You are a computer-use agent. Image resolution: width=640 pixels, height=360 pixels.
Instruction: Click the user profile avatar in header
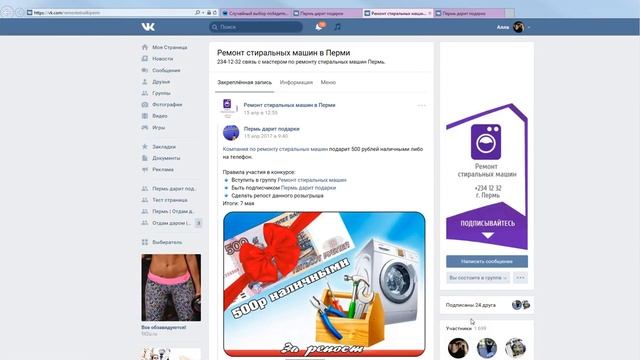pyautogui.click(x=519, y=27)
